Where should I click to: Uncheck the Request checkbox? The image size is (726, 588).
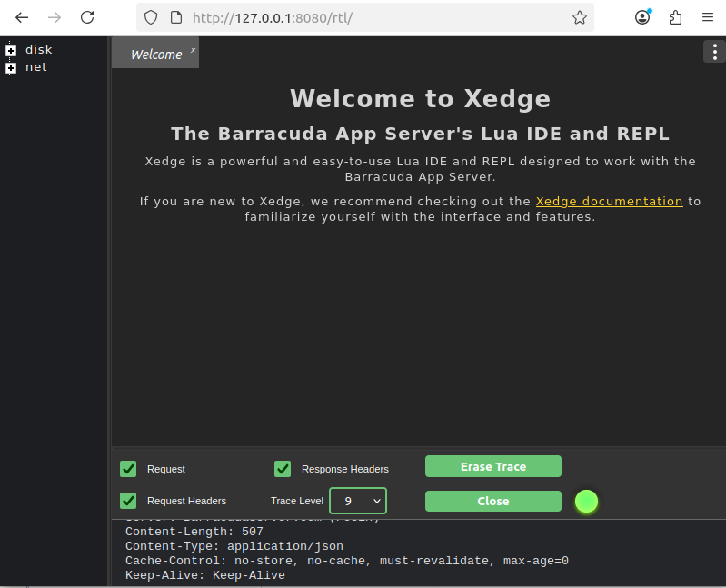point(128,469)
